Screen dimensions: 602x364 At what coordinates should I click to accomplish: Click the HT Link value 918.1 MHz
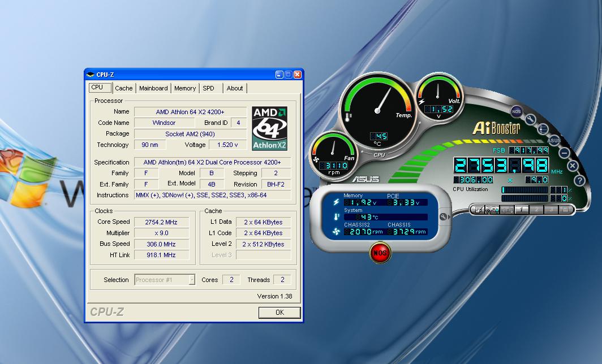tap(161, 255)
